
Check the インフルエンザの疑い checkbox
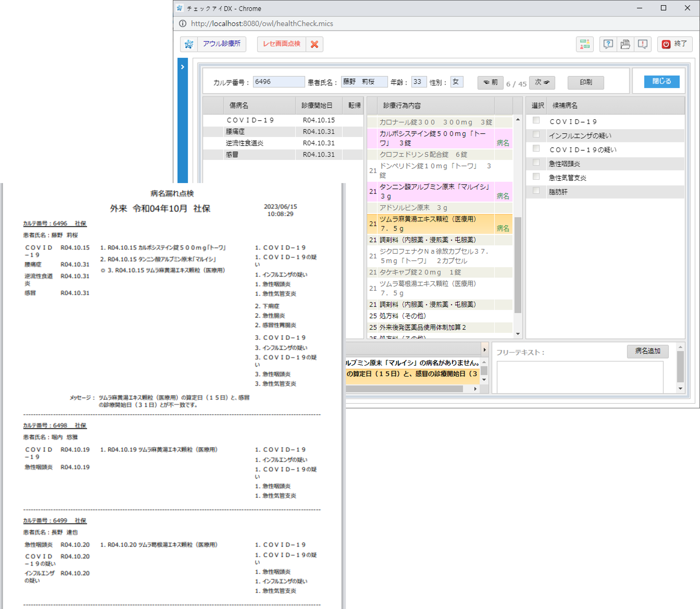(536, 134)
